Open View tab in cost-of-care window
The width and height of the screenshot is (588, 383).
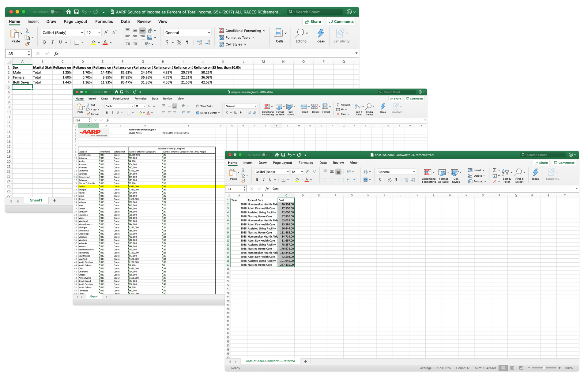click(x=354, y=163)
